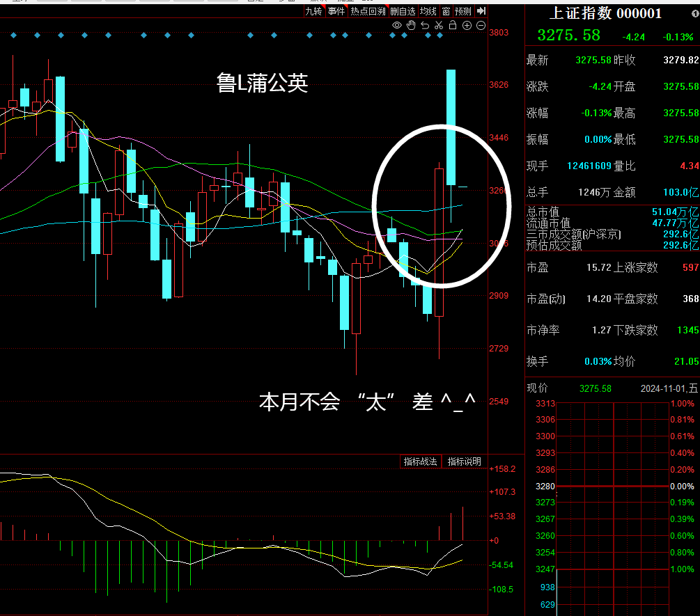Toggle the padlock lock icon
This screenshot has height=616, width=700.
pyautogui.click(x=453, y=25)
